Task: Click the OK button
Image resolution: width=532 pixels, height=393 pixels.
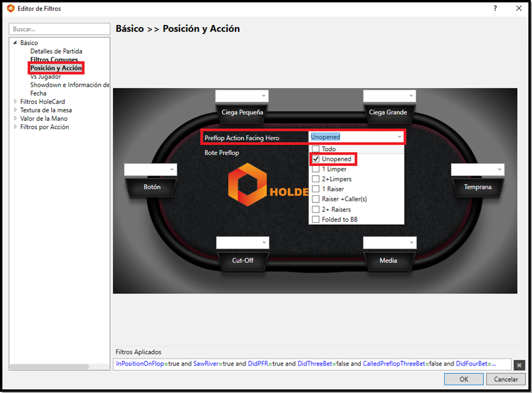Action: [x=463, y=379]
